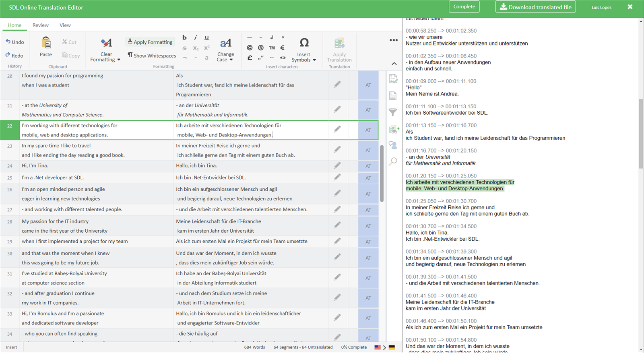Apply bold formatting
Viewport: 644px width, 353px height.
tap(184, 37)
